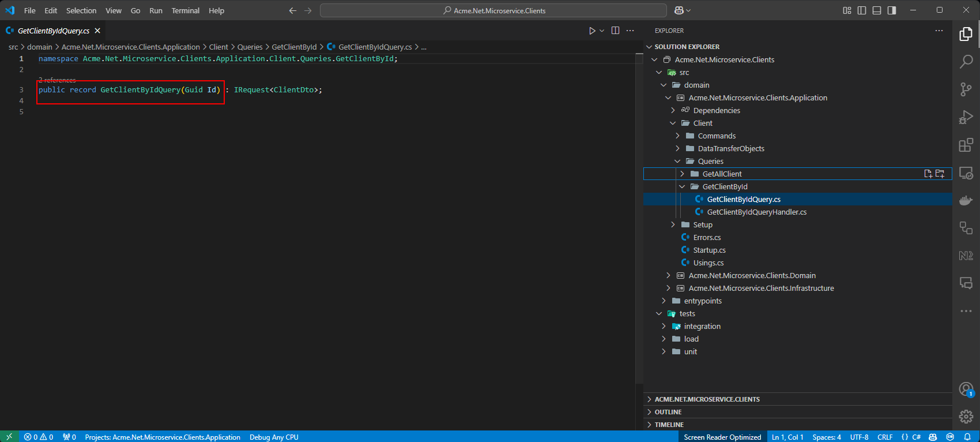Open the remote window indicator in status bar
The image size is (980, 442).
pos(9,437)
